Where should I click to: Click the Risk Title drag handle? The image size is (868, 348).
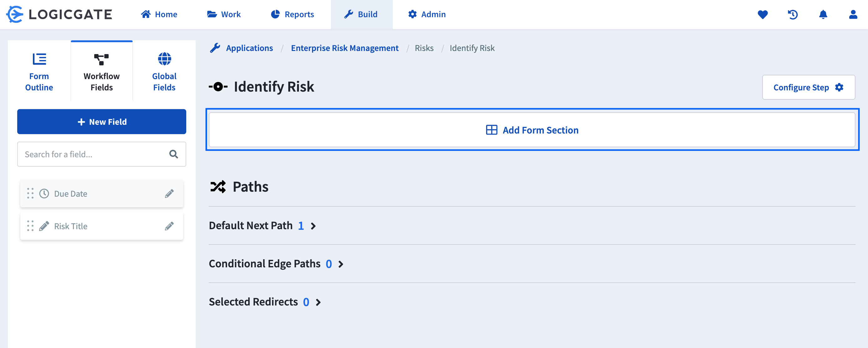[x=30, y=226]
